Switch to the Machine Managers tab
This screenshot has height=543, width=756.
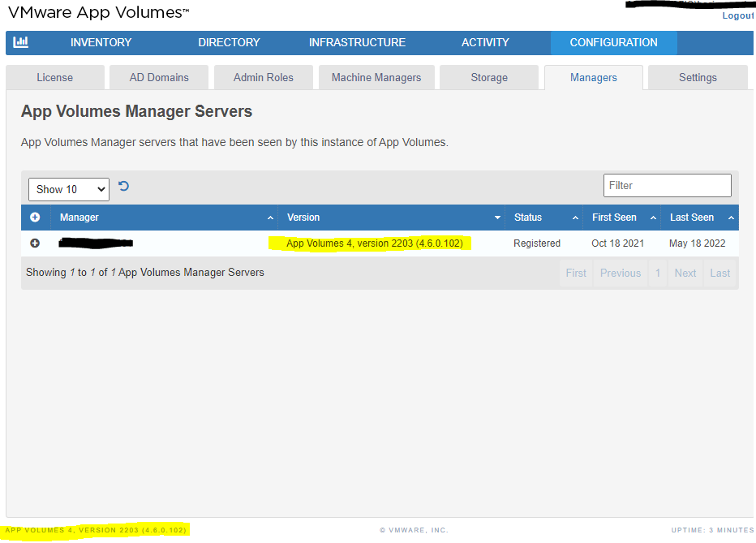(x=376, y=78)
